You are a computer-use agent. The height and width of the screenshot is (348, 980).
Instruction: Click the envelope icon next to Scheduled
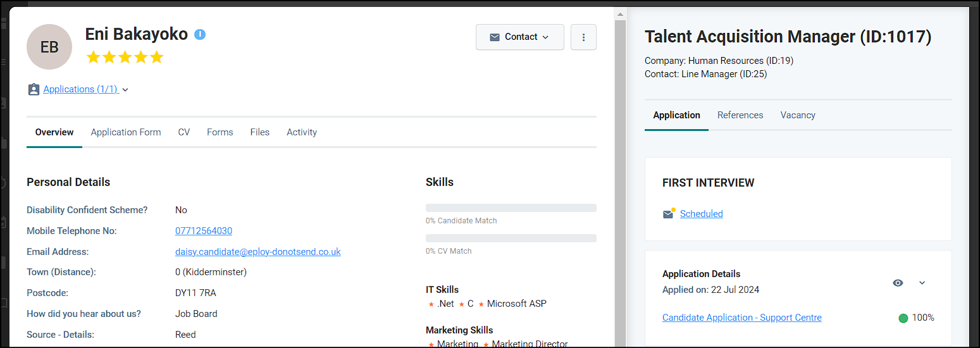[668, 214]
